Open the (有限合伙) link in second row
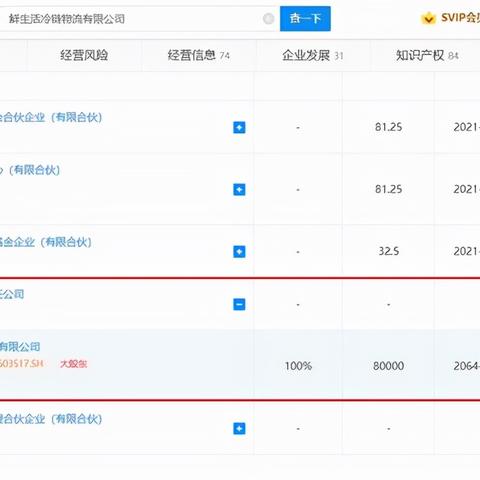Image resolution: width=480 pixels, height=480 pixels. click(x=30, y=170)
